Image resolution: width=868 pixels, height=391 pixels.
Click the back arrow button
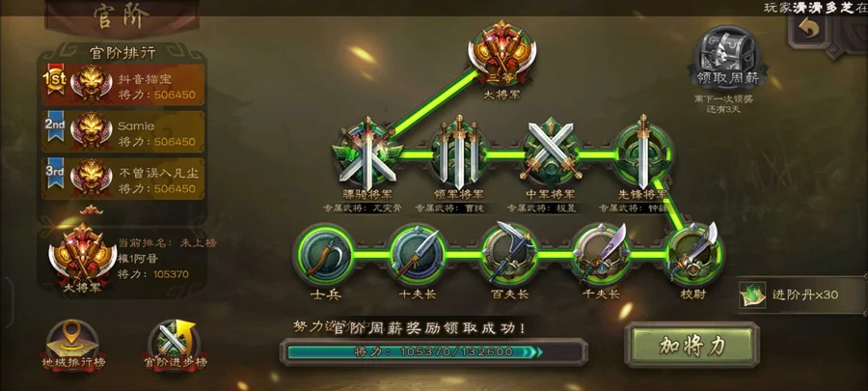point(808,29)
